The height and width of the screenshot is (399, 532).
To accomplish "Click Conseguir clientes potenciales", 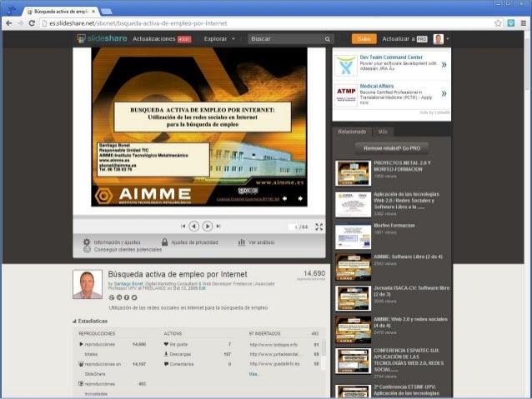I will pos(128,250).
